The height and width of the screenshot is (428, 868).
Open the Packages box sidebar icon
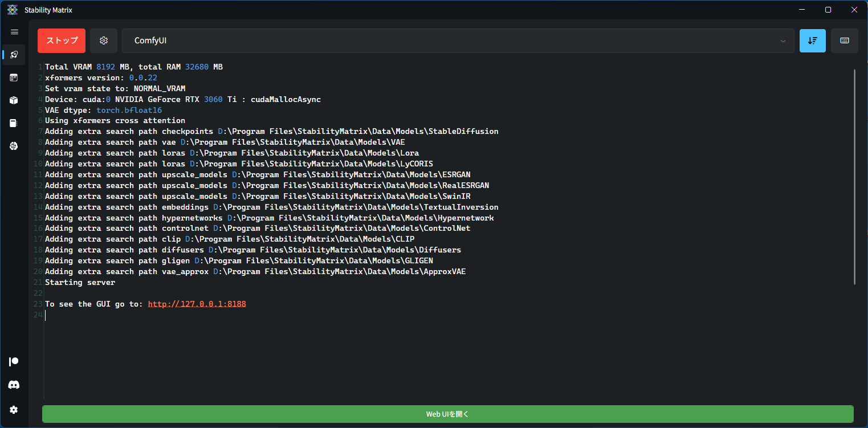(x=14, y=100)
